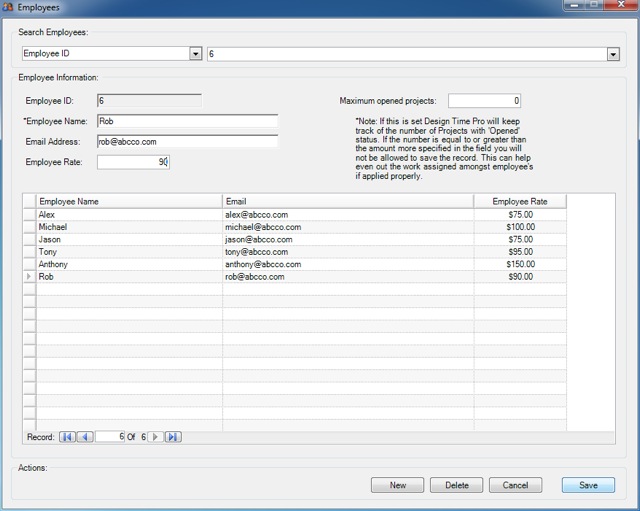Sort by Employee Rate column header
The height and width of the screenshot is (511, 640).
tap(519, 202)
